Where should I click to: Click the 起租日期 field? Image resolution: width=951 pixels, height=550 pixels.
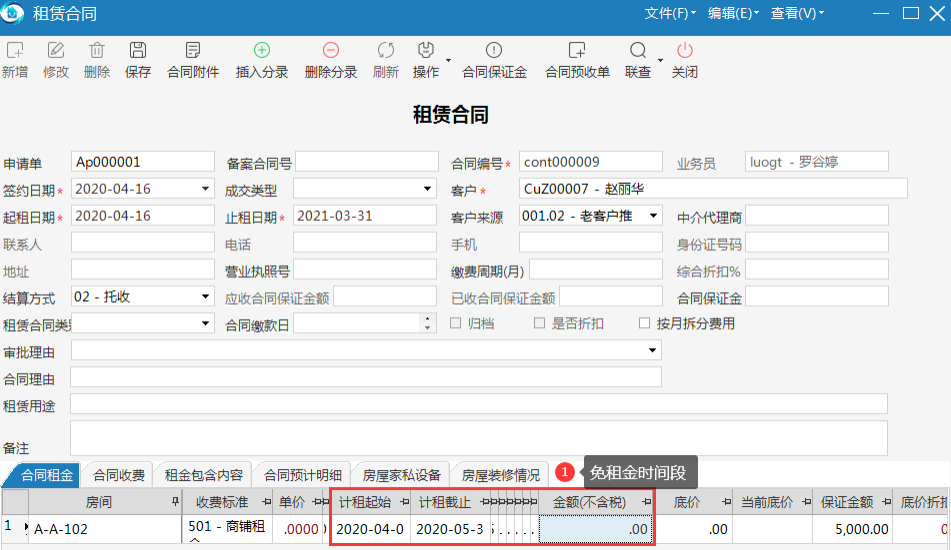point(143,216)
